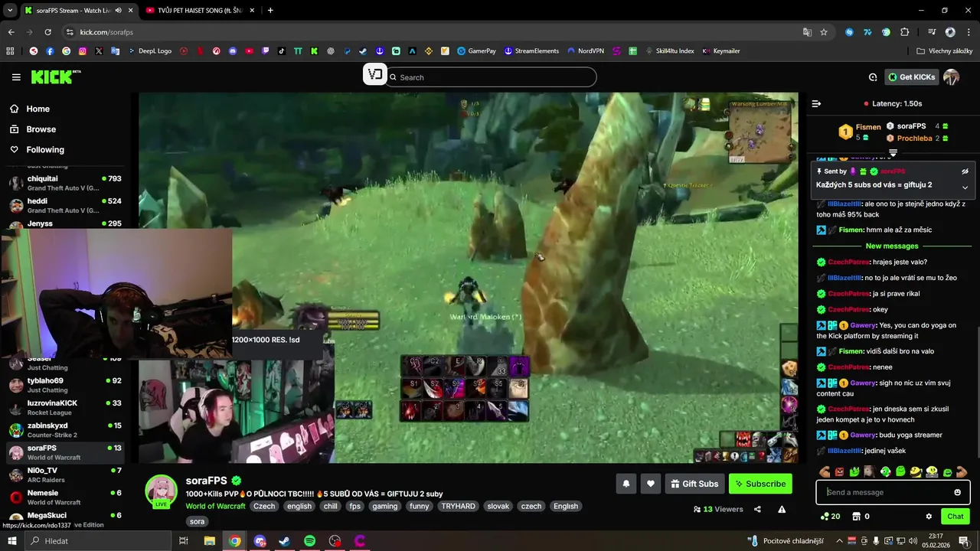Open heddi channel in sidebar
This screenshot has width=980, height=551.
click(64, 205)
